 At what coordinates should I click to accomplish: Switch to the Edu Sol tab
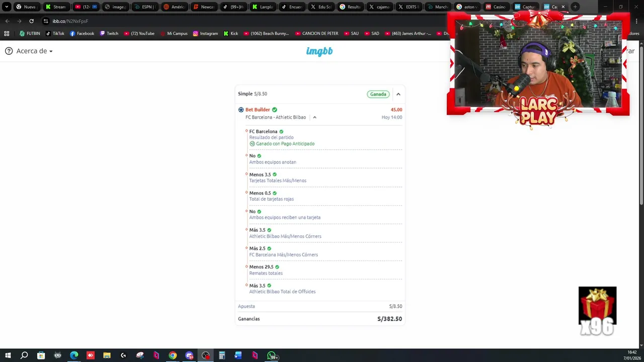320,7
